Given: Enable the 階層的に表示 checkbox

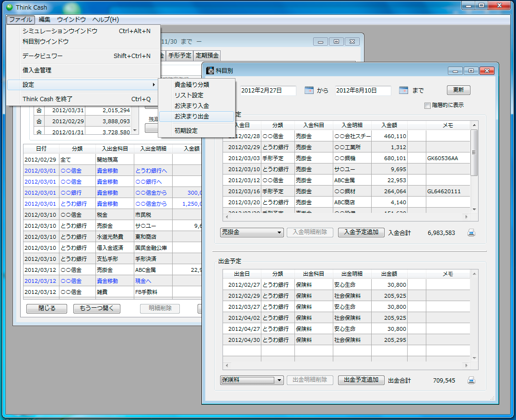Looking at the screenshot, I should [427, 105].
